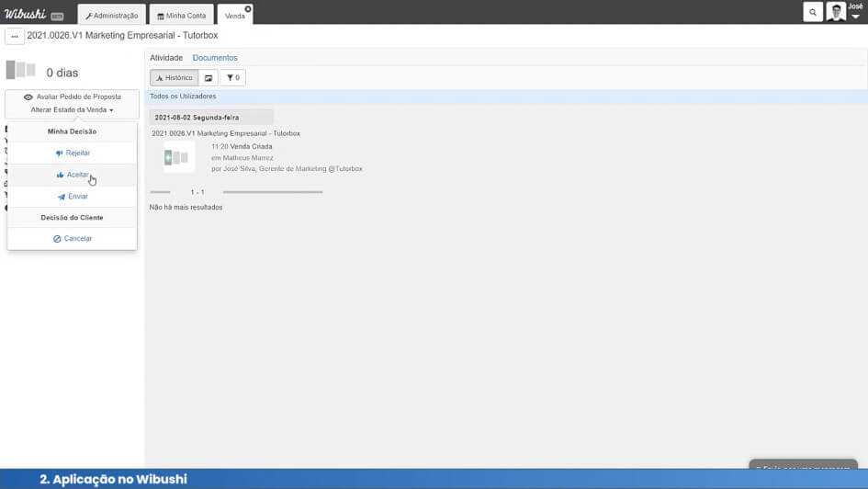Switch to the Minha Conta tab
The width and height of the screenshot is (868, 489).
(182, 15)
